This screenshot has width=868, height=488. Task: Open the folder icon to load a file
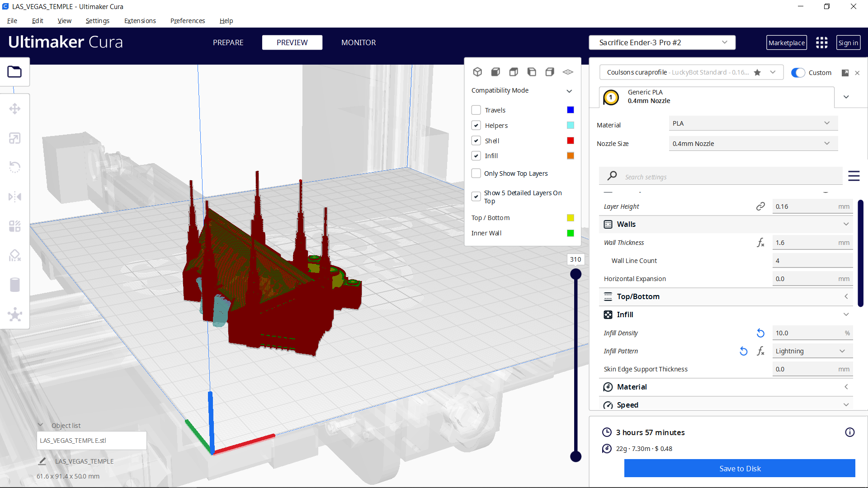14,71
